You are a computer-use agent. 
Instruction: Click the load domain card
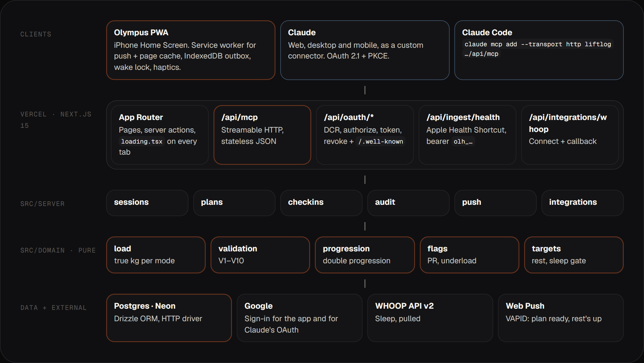[156, 255]
